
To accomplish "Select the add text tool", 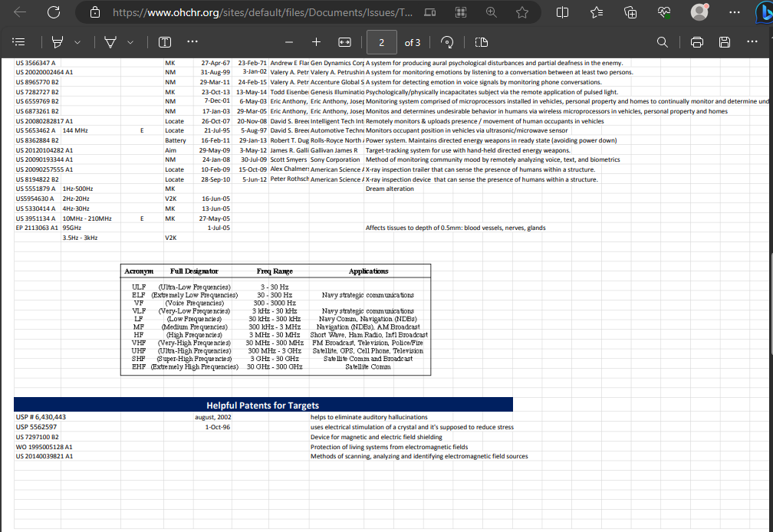I will coord(165,42).
